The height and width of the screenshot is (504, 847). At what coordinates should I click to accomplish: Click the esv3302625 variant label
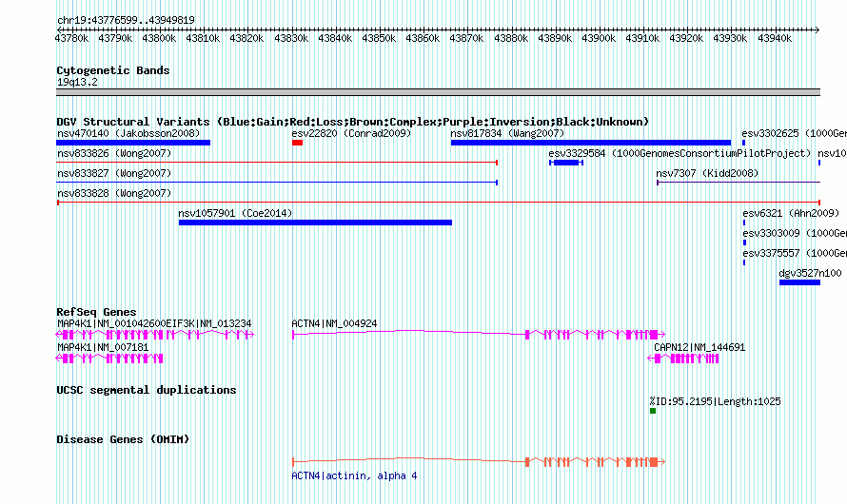pos(794,133)
